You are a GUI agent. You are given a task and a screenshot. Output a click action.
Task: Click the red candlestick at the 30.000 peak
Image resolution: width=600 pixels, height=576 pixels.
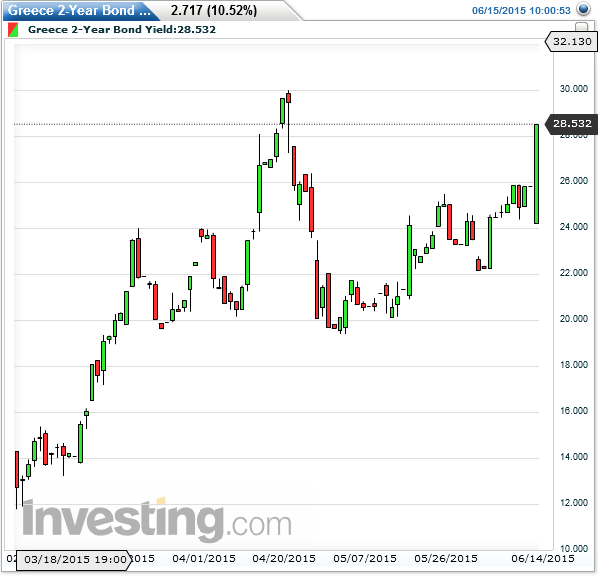(x=289, y=98)
